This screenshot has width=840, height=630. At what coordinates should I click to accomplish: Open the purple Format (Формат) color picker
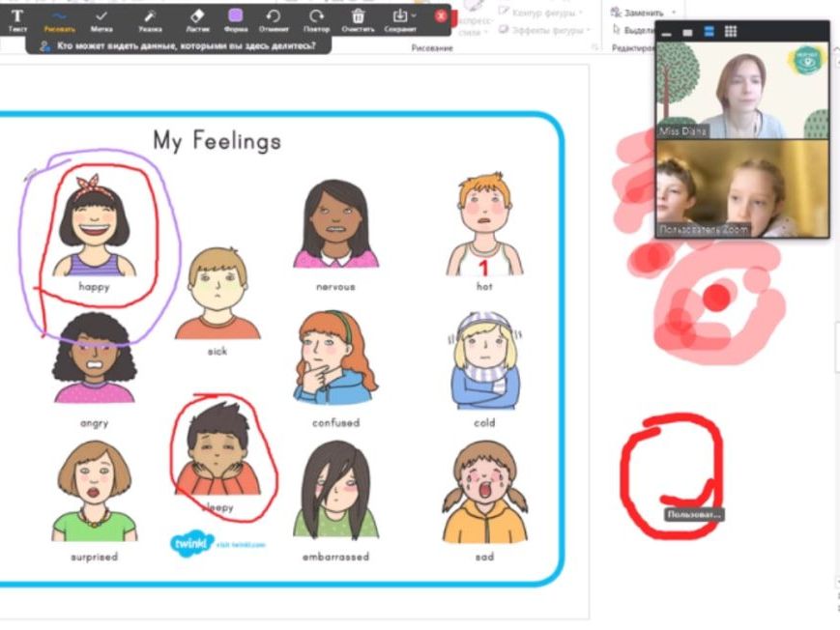[236, 20]
